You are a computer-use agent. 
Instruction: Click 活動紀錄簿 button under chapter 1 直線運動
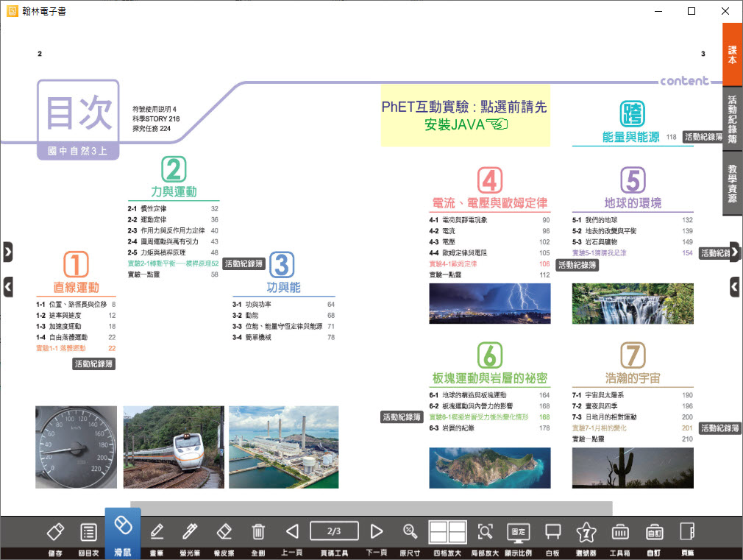pos(93,364)
